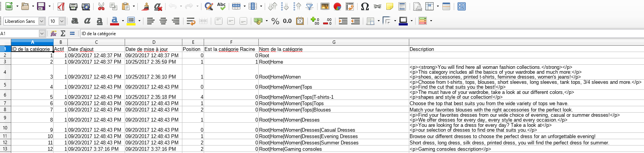Run the spelling check (Abc icon)
Screen dimensions: 644x153
221,6
